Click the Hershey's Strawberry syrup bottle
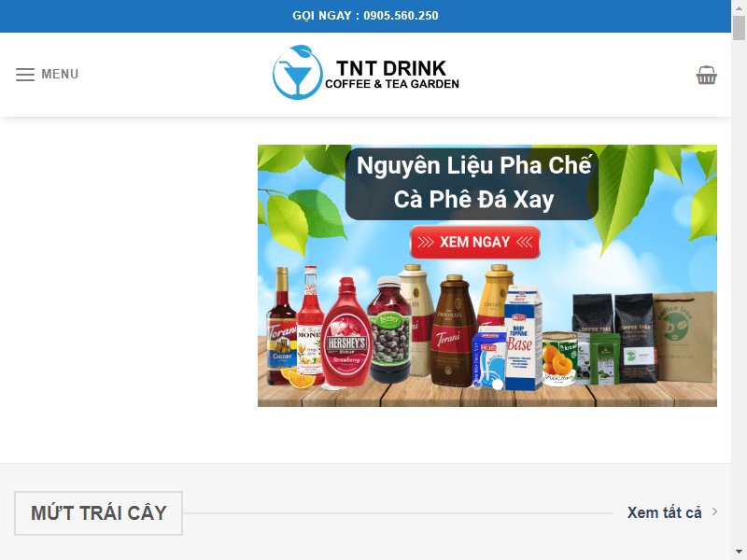The image size is (747, 560). [346, 332]
